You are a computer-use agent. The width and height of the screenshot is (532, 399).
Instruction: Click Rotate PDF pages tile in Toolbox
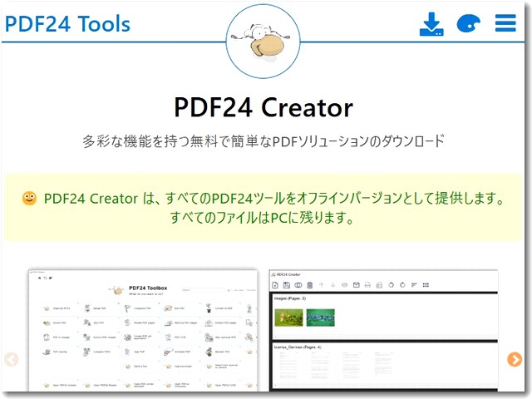click(x=140, y=323)
